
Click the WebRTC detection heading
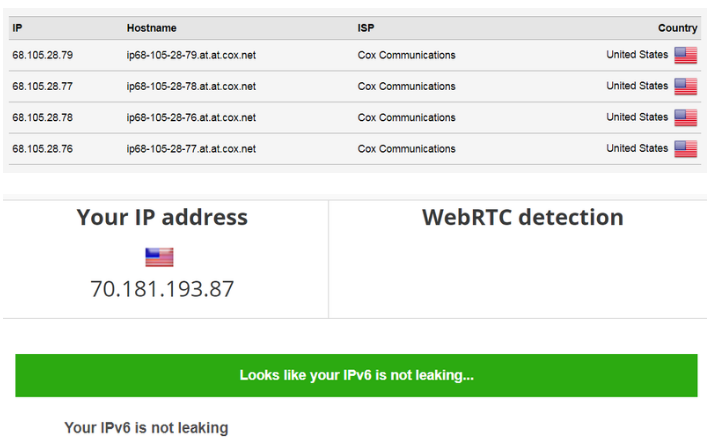pyautogui.click(x=523, y=217)
